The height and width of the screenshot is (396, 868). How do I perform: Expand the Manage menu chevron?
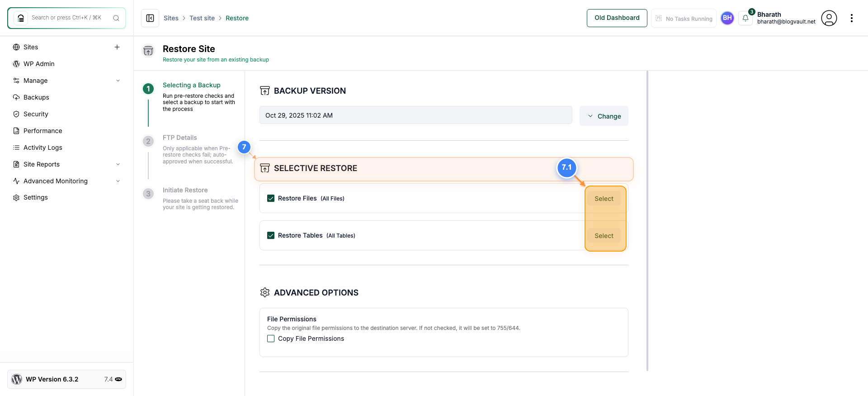click(118, 81)
